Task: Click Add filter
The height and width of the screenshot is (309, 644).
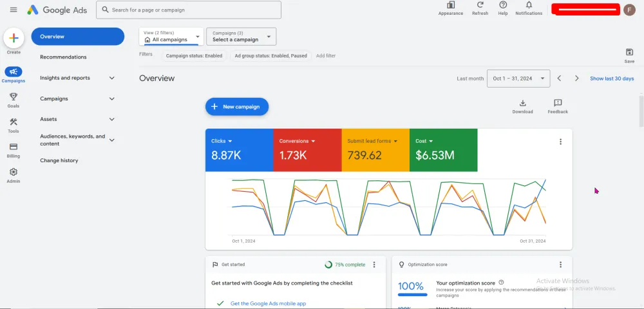Action: (326, 56)
